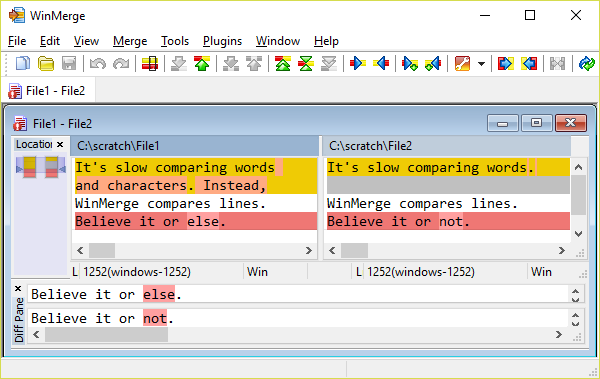Click right arrow of File2 horizontal scrollbar
The width and height of the screenshot is (600, 379).
561,250
